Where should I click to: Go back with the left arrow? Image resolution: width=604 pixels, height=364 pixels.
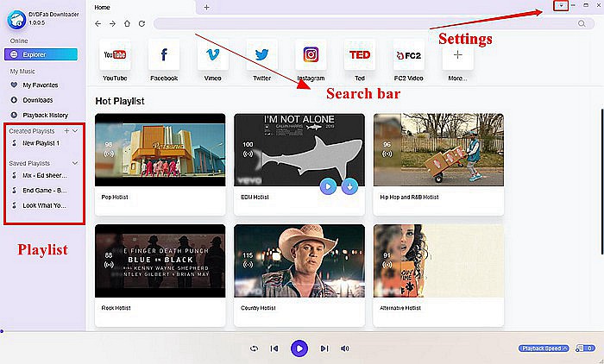98,24
